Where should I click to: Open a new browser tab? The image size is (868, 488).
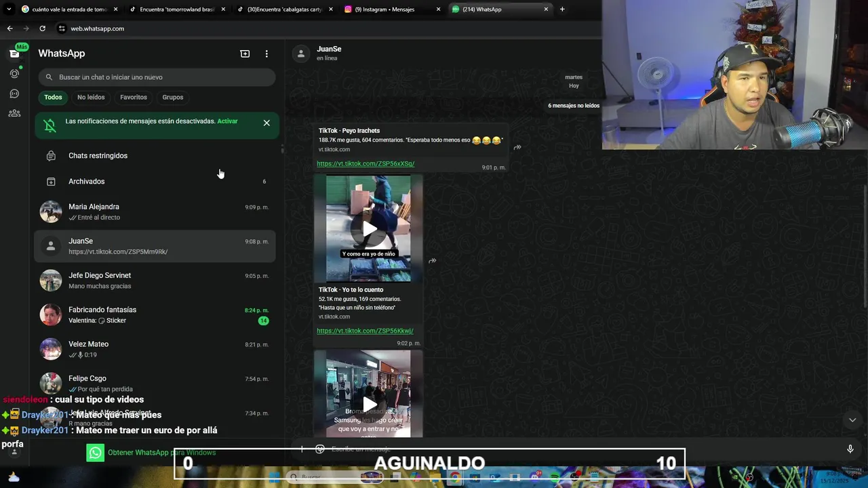coord(562,9)
